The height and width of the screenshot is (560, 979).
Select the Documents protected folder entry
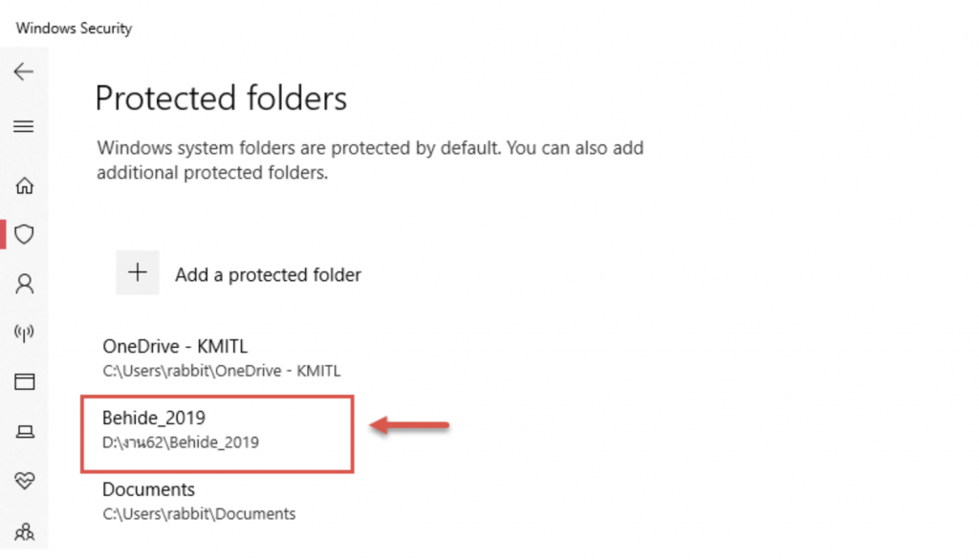[x=148, y=489]
